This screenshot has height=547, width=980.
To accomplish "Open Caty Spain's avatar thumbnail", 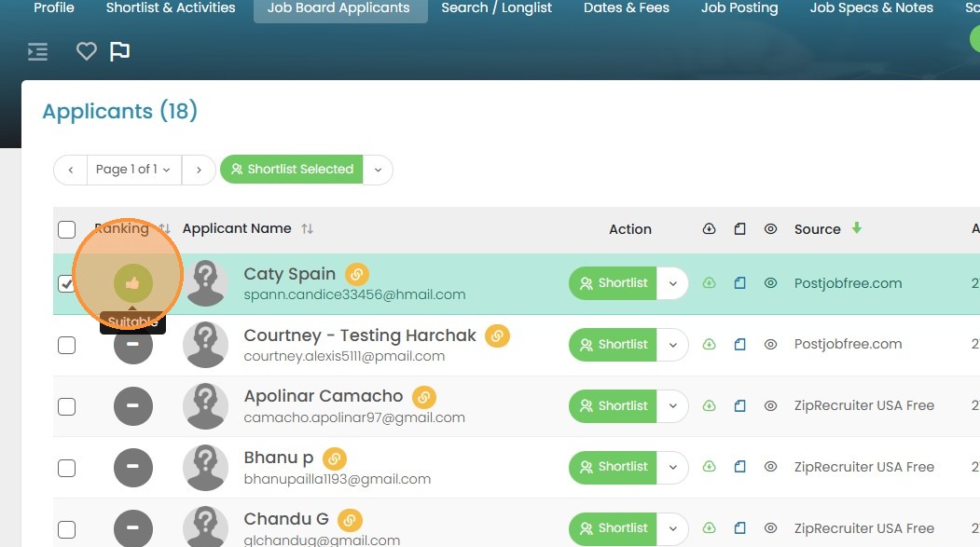I will (x=206, y=283).
